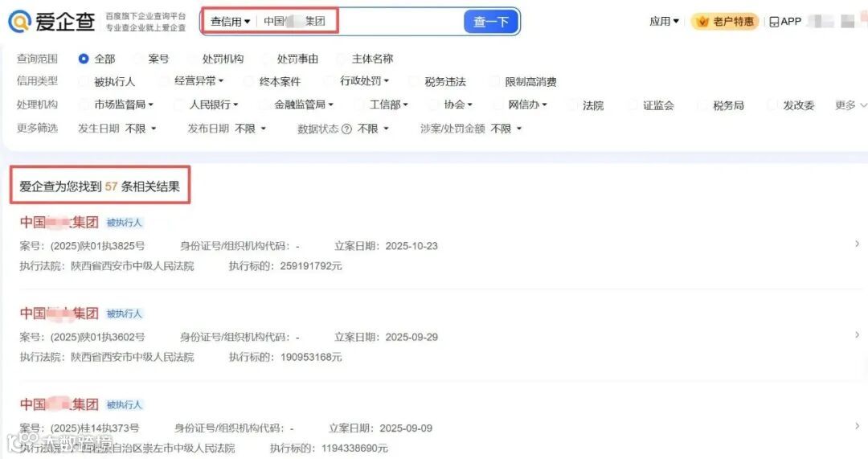Click filing date 2025-09-29
This screenshot has width=868, height=459.
[x=411, y=337]
